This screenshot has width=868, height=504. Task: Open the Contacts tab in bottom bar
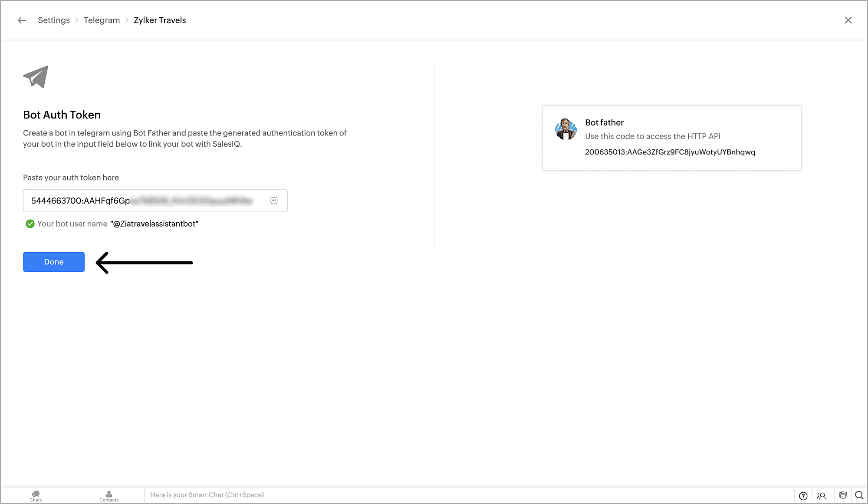pyautogui.click(x=109, y=495)
